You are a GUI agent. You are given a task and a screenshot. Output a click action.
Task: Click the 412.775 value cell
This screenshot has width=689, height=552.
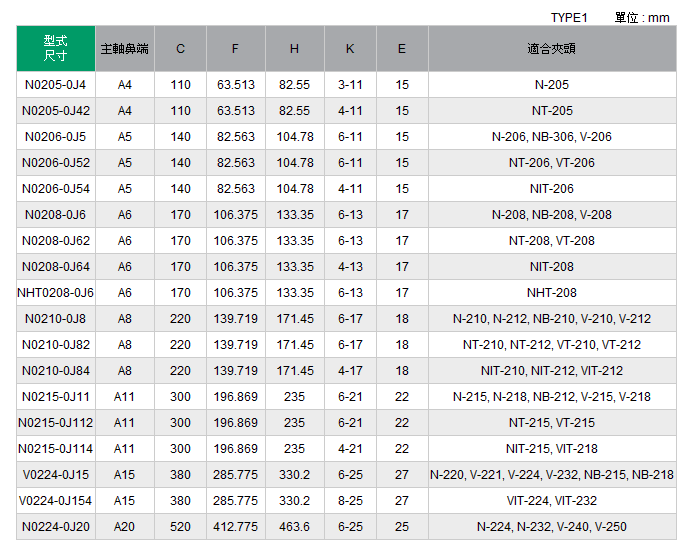[x=236, y=527]
